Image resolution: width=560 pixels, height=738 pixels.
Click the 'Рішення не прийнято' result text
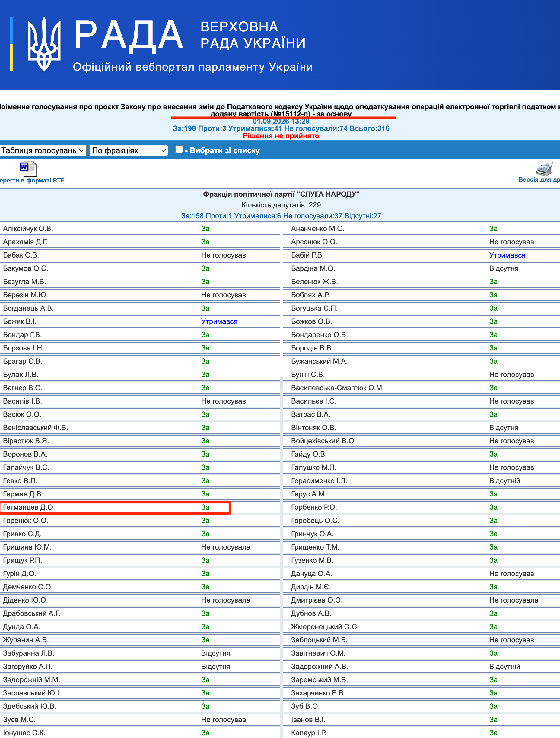(x=281, y=136)
